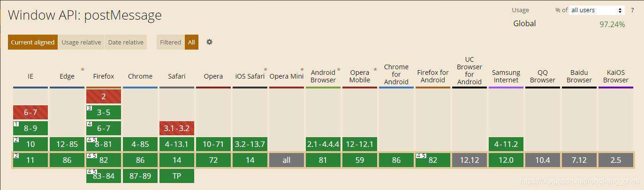Click the asterisk beside Opera Mini
Screen dimensions: 644x190
tap(302, 70)
